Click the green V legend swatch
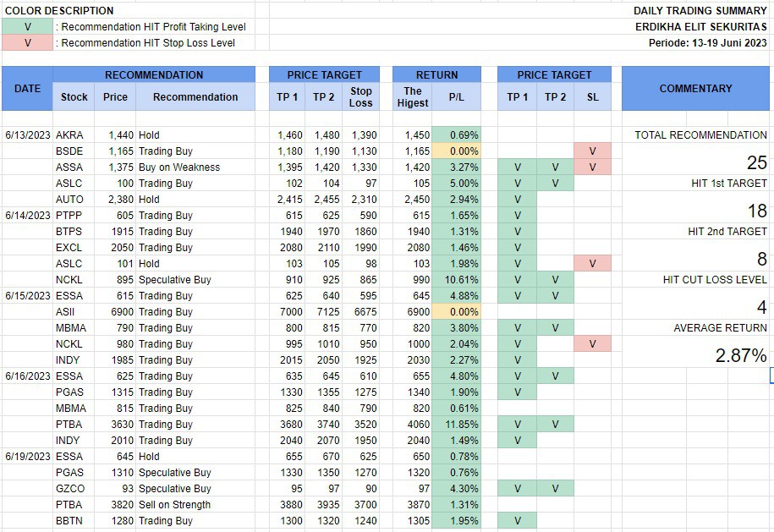 coord(27,27)
